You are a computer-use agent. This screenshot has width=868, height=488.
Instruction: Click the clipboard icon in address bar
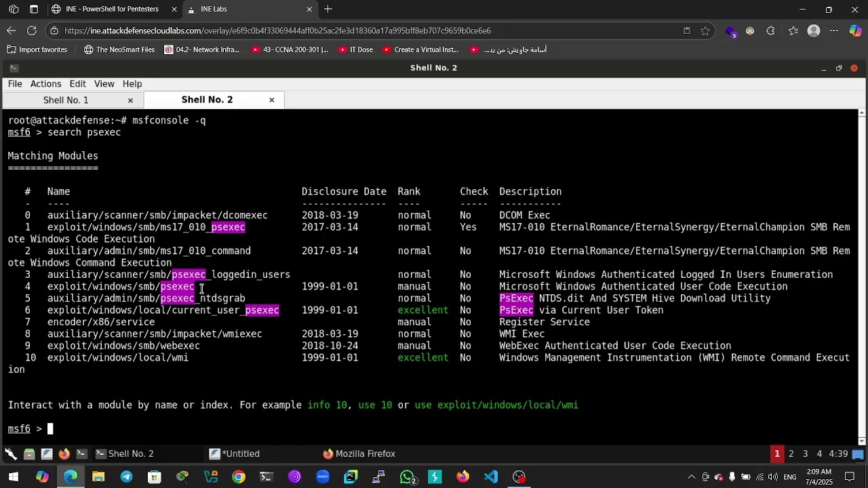pyautogui.click(x=687, y=30)
